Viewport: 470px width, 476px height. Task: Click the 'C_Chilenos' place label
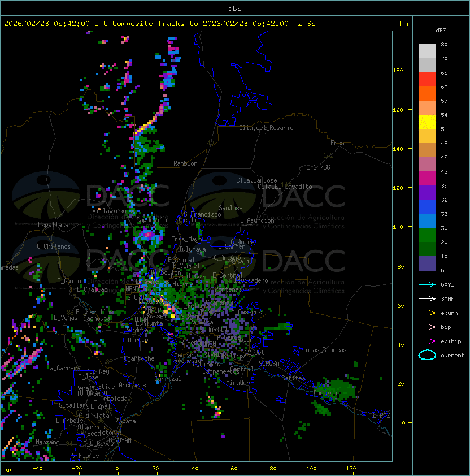pos(54,246)
